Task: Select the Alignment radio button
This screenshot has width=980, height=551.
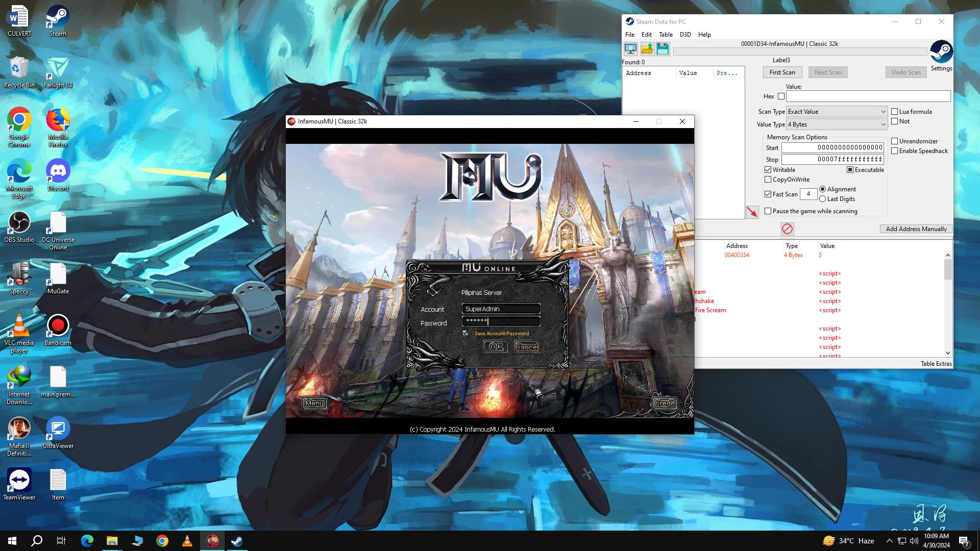Action: 822,189
